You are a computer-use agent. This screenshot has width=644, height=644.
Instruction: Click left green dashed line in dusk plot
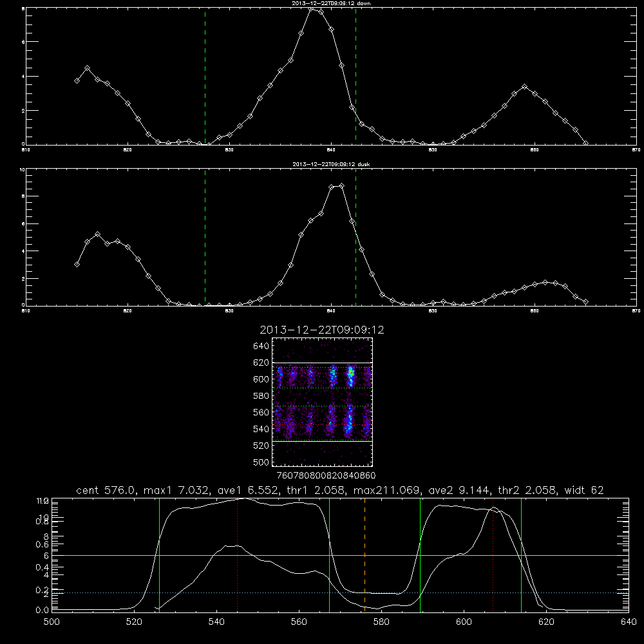click(x=205, y=238)
